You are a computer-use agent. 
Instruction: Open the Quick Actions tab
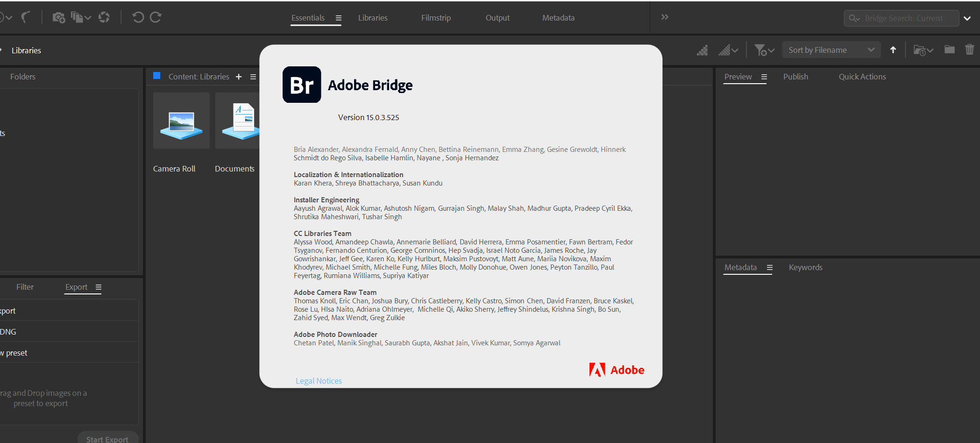[862, 77]
